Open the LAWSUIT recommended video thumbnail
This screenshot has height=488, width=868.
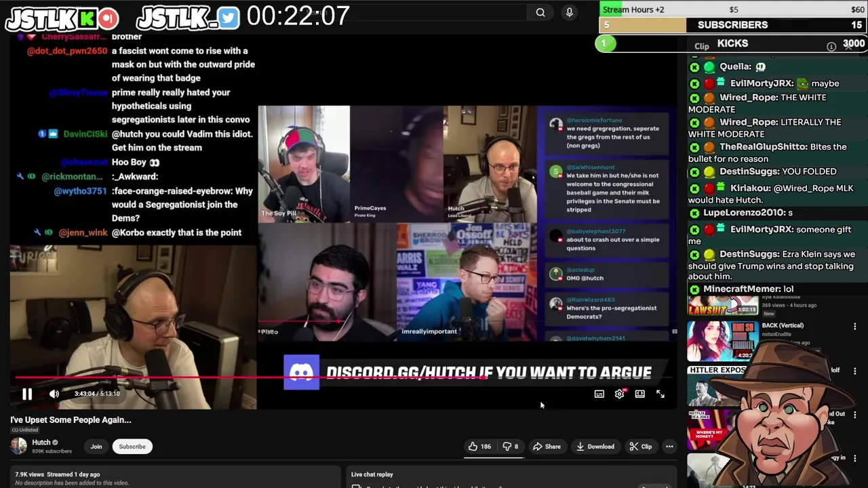[723, 304]
